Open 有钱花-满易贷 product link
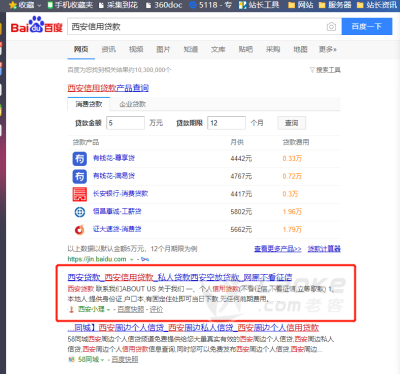 pos(114,176)
